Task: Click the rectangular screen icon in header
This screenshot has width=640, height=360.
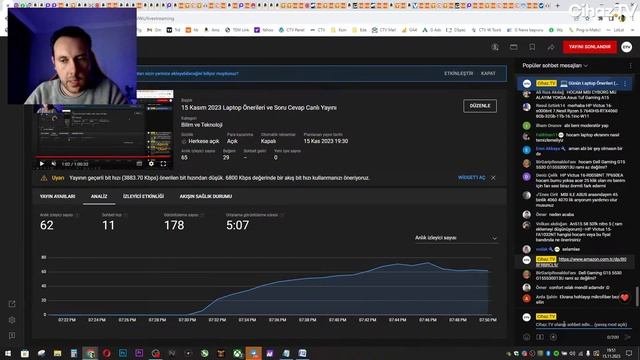Action: click(513, 47)
